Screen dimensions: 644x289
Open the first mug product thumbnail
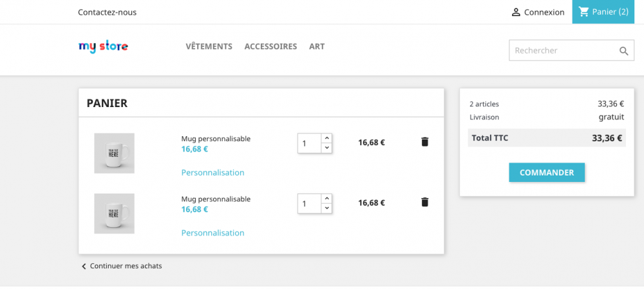114,153
